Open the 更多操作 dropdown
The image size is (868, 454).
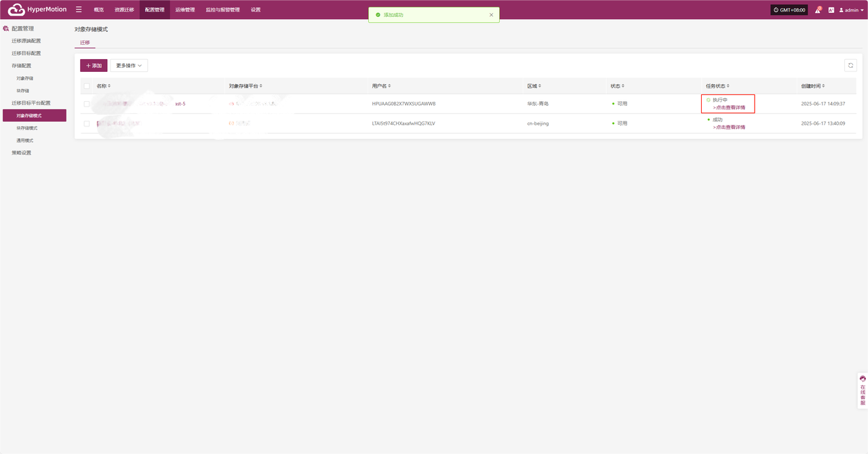pyautogui.click(x=129, y=65)
